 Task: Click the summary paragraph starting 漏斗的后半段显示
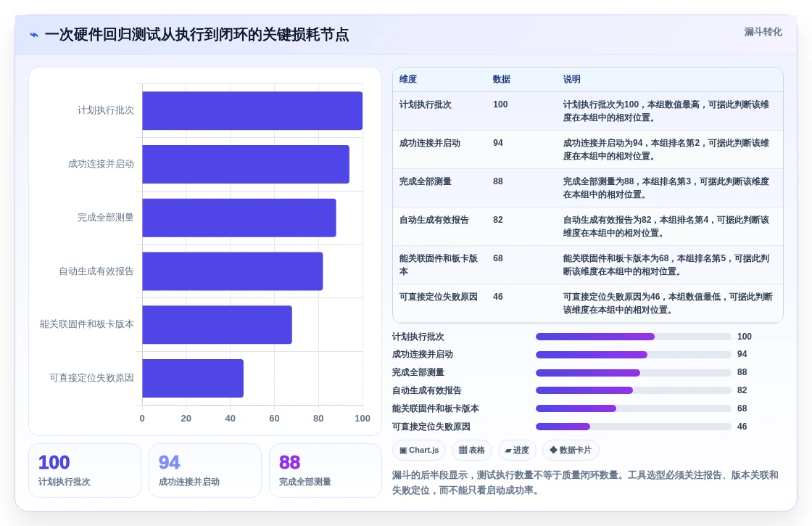585,482
